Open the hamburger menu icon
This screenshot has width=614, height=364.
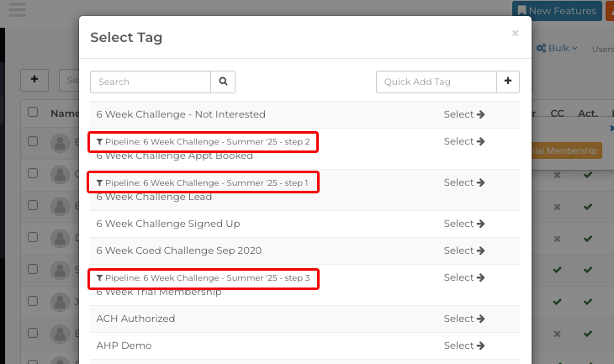[17, 9]
